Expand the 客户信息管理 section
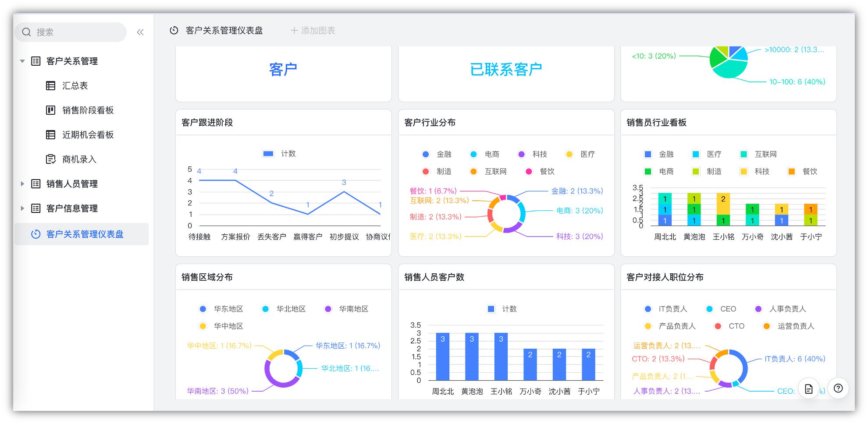Image resolution: width=868 pixels, height=424 pixels. coord(22,208)
